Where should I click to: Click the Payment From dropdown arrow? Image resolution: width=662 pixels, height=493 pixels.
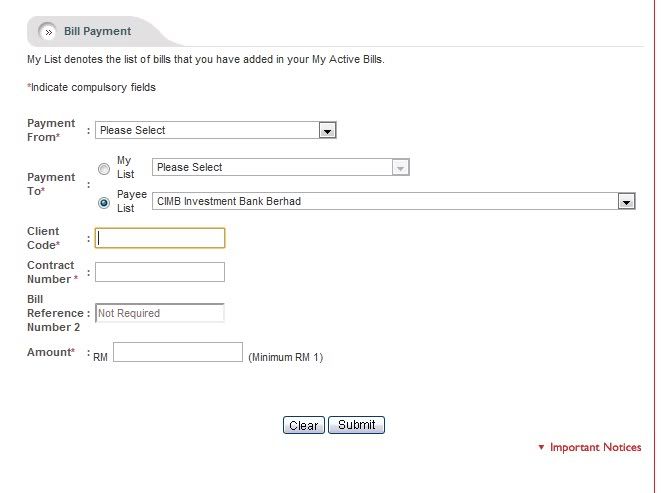pyautogui.click(x=326, y=130)
